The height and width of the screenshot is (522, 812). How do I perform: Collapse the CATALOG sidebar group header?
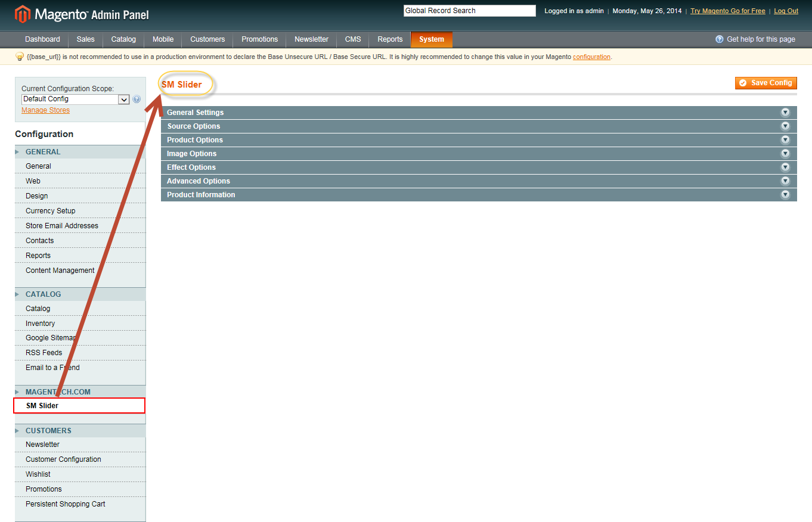click(x=80, y=294)
